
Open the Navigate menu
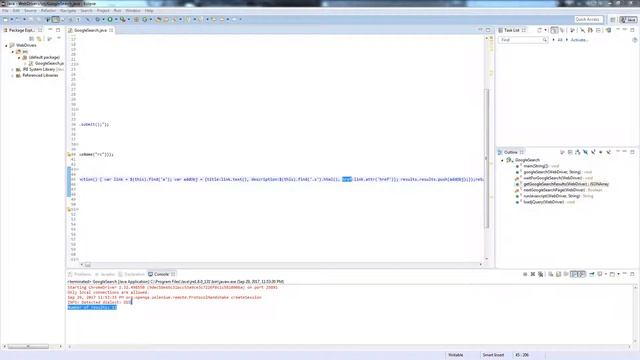point(68,11)
